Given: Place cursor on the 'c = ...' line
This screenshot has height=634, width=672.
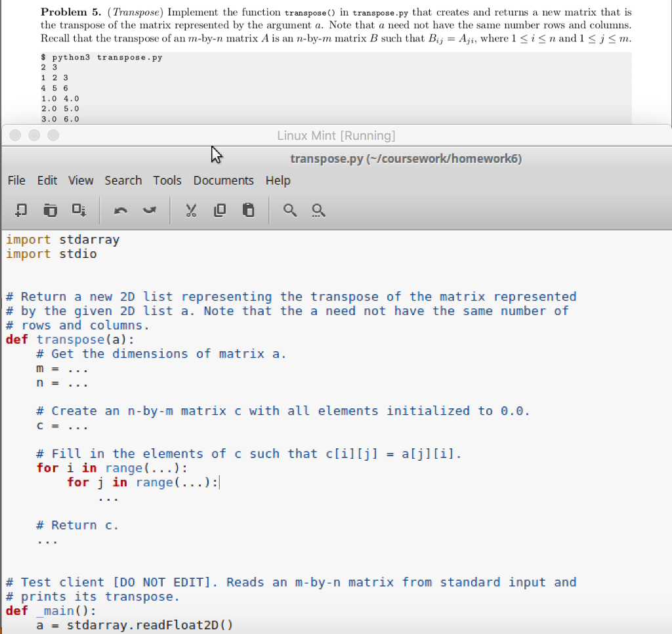Looking at the screenshot, I should click(62, 425).
